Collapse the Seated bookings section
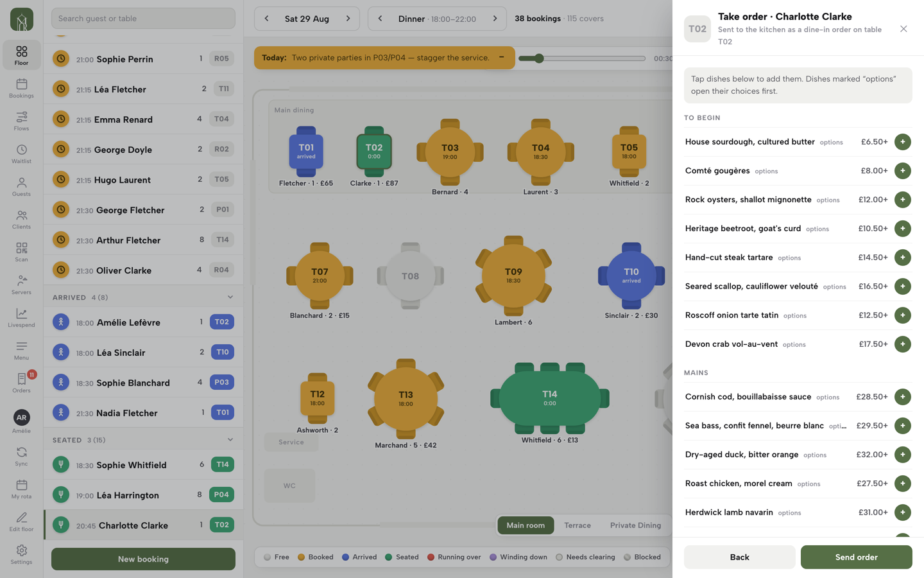This screenshot has width=924, height=578. [230, 440]
